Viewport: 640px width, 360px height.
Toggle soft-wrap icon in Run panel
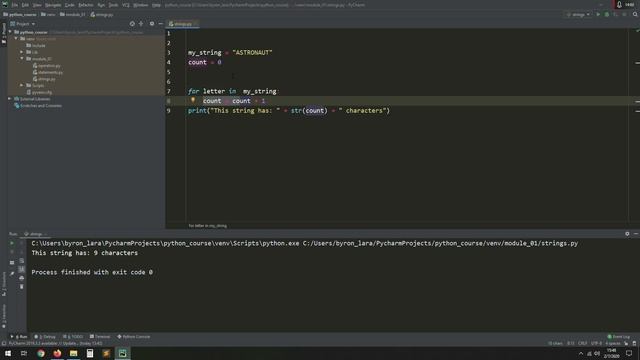22,260
